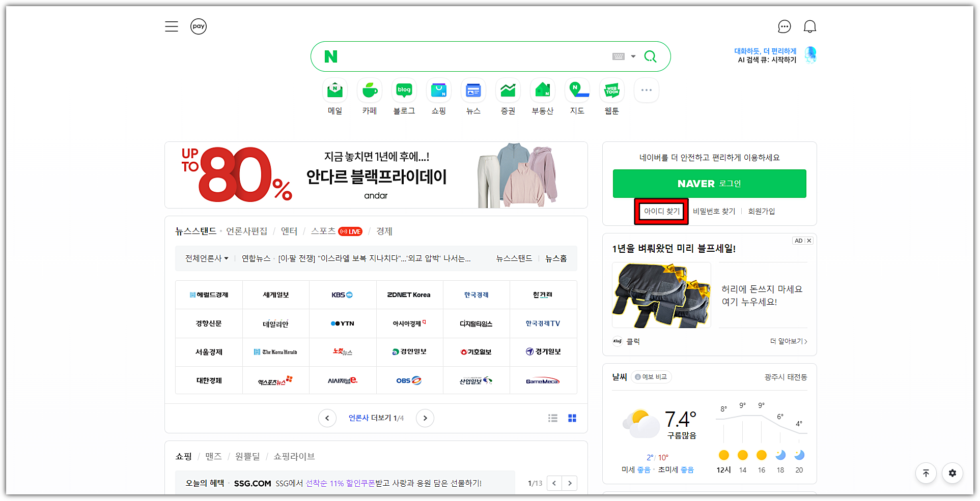Select the 경제 tab
This screenshot has width=980, height=501.
(x=384, y=231)
